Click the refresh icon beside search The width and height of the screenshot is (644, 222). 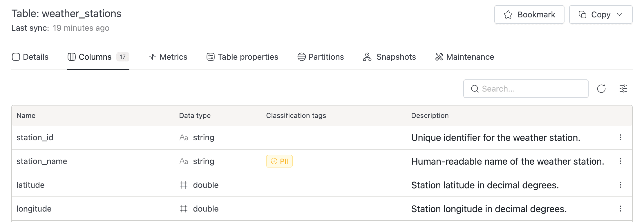(601, 89)
